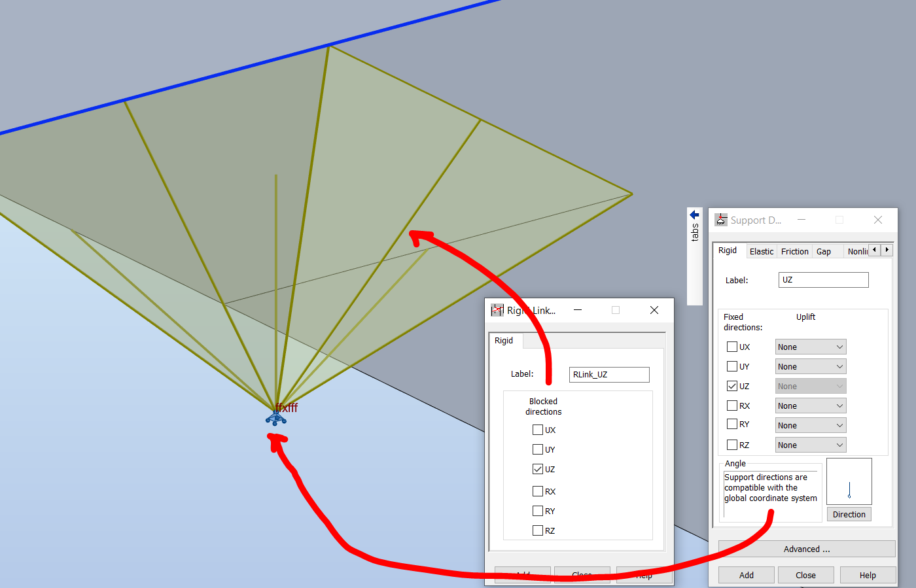Click the Support Definition title bar icon
The height and width of the screenshot is (588, 916).
tap(720, 220)
